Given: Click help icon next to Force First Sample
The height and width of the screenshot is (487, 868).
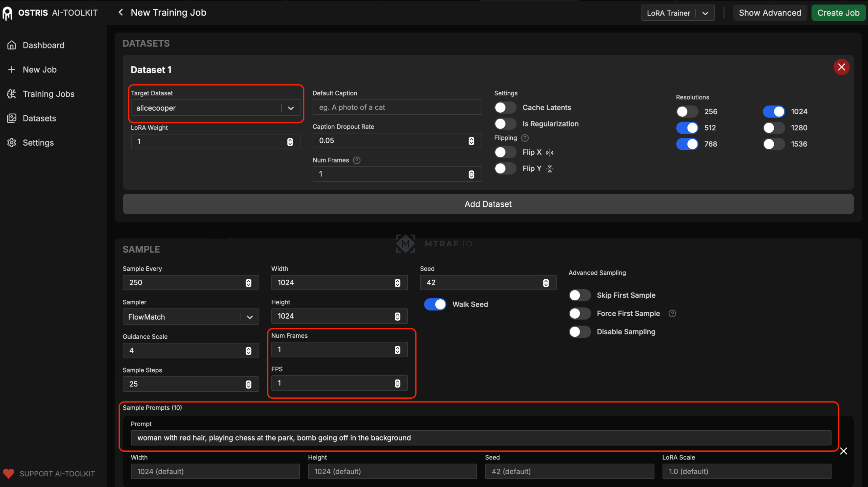Looking at the screenshot, I should [672, 314].
